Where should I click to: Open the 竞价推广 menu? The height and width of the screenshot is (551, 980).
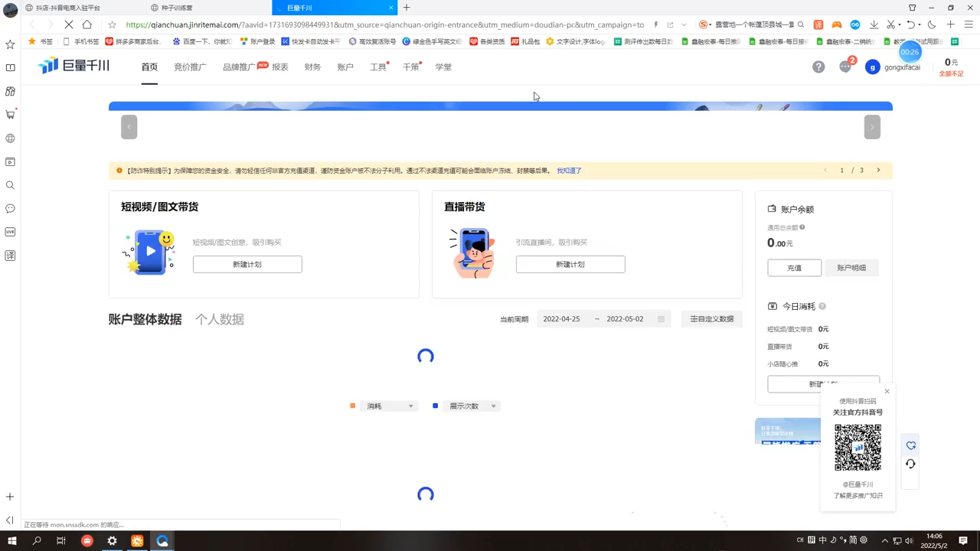coord(190,67)
